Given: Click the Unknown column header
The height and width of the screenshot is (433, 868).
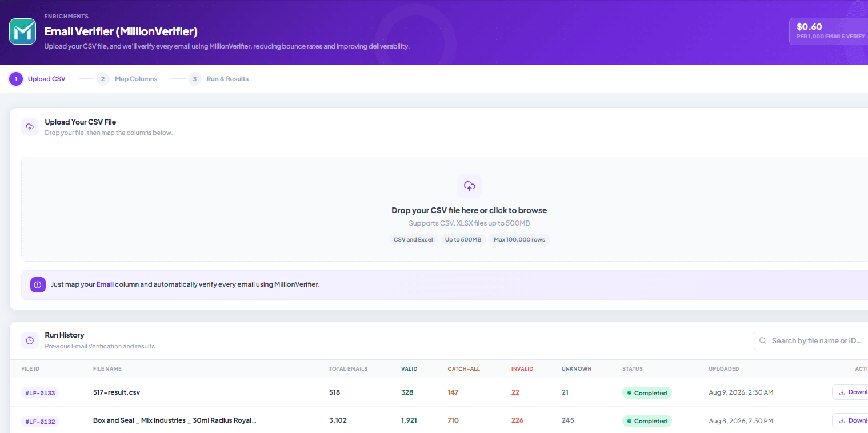Looking at the screenshot, I should pyautogui.click(x=577, y=369).
